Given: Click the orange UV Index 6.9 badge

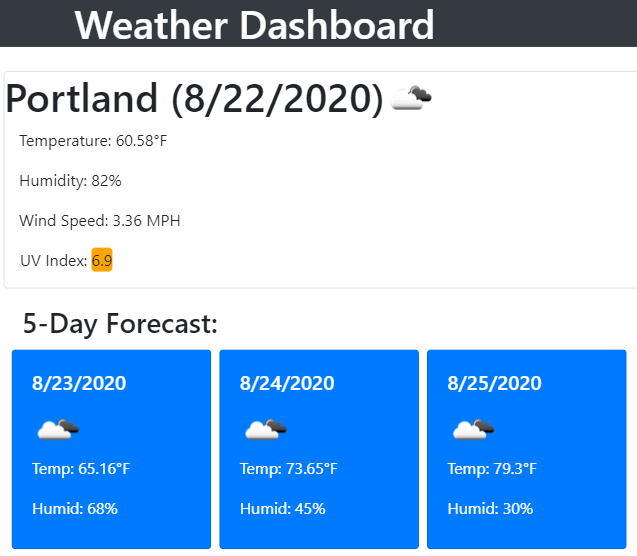Looking at the screenshot, I should coord(102,261).
